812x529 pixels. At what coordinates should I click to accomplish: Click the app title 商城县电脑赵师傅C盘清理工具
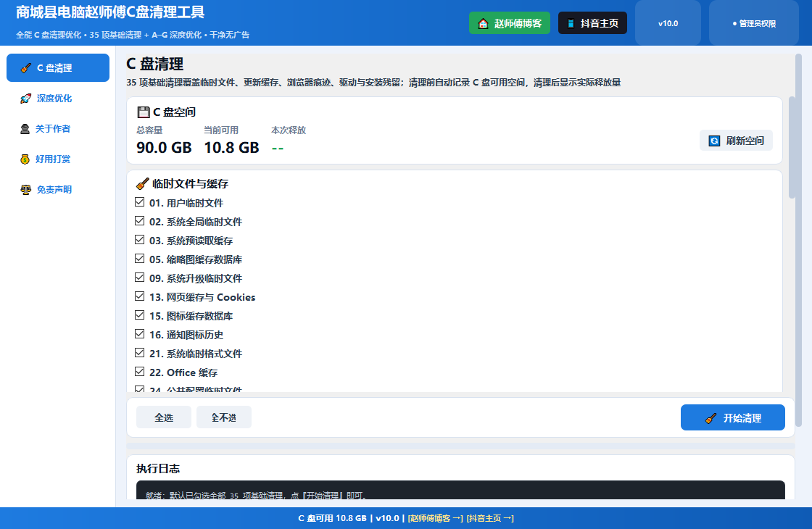pyautogui.click(x=109, y=12)
